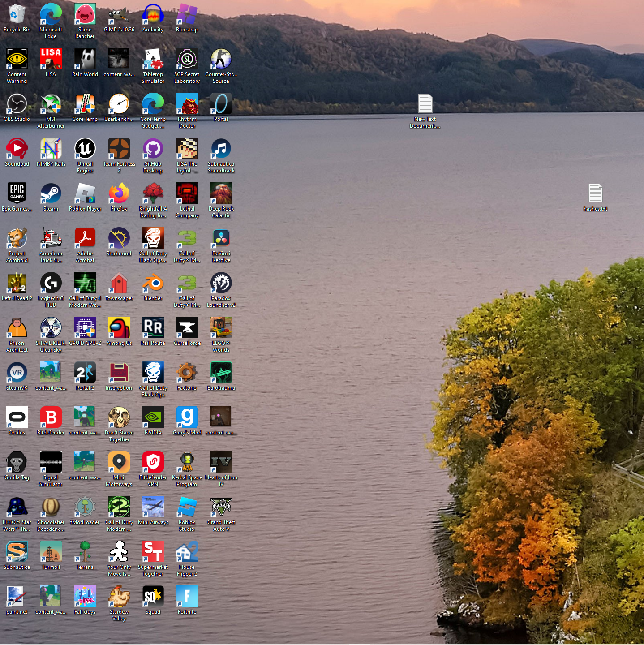The image size is (644, 645).
Task: Select the Fortnite shortcut
Action: click(187, 597)
